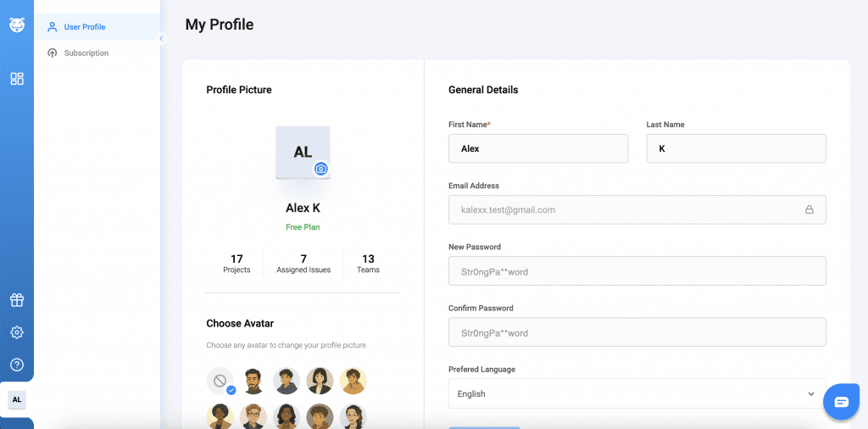Click the app logo in the top-left corner
Viewport: 868px width, 429px height.
coord(17,25)
